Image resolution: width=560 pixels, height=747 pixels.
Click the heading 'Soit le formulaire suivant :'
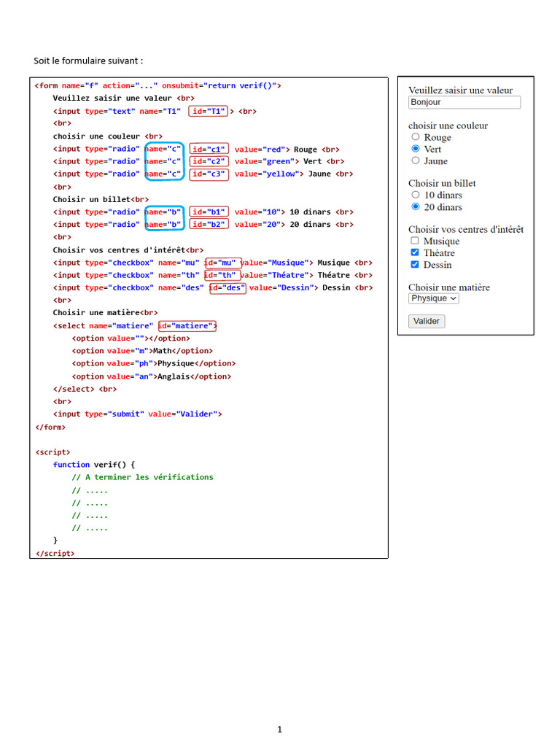tap(88, 61)
